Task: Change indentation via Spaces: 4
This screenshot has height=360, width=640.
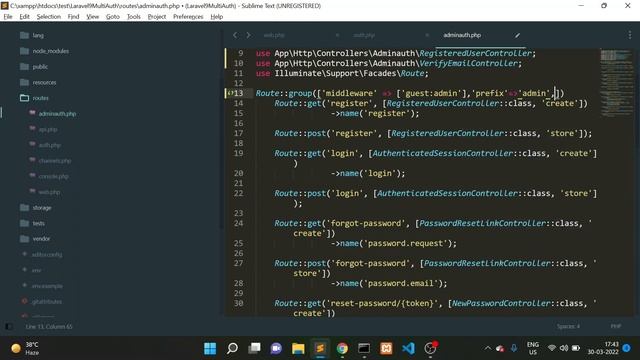Action: point(568,326)
